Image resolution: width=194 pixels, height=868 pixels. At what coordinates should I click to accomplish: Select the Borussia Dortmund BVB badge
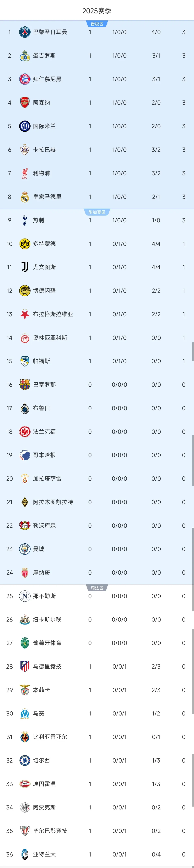[x=25, y=244]
